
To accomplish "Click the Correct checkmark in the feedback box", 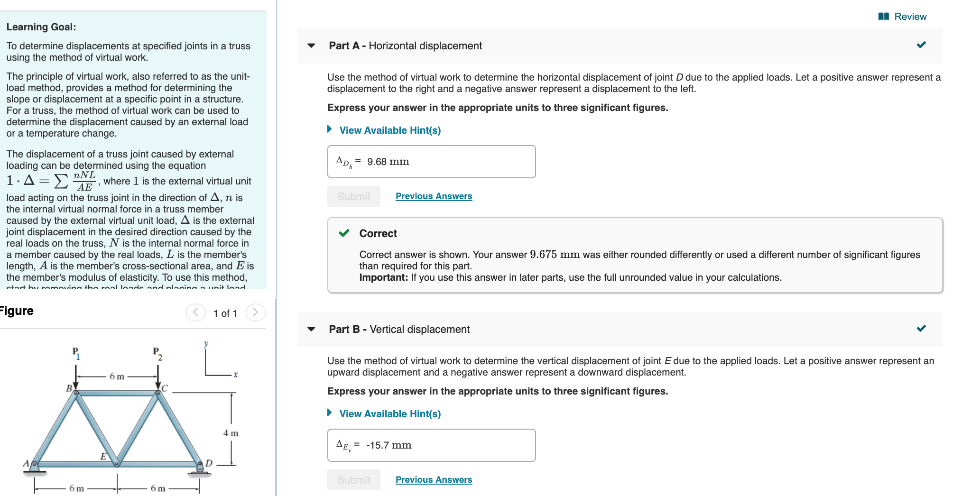I will 344,233.
